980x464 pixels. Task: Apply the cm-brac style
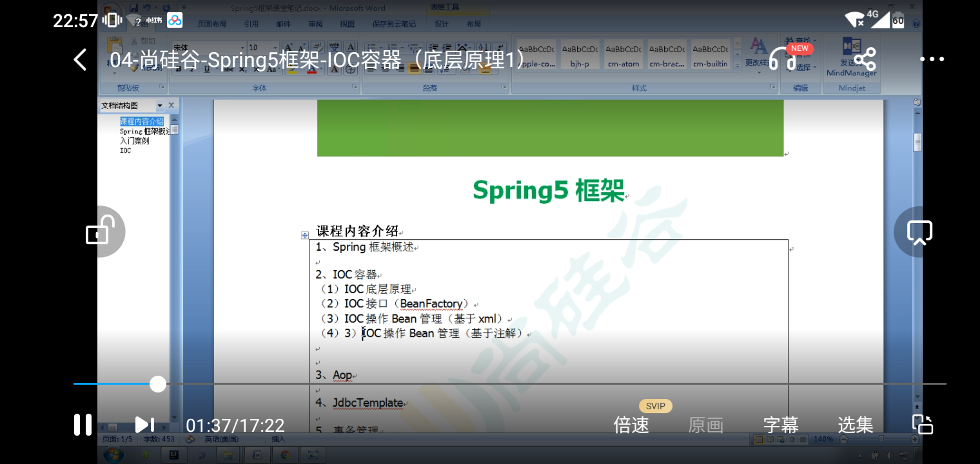667,55
